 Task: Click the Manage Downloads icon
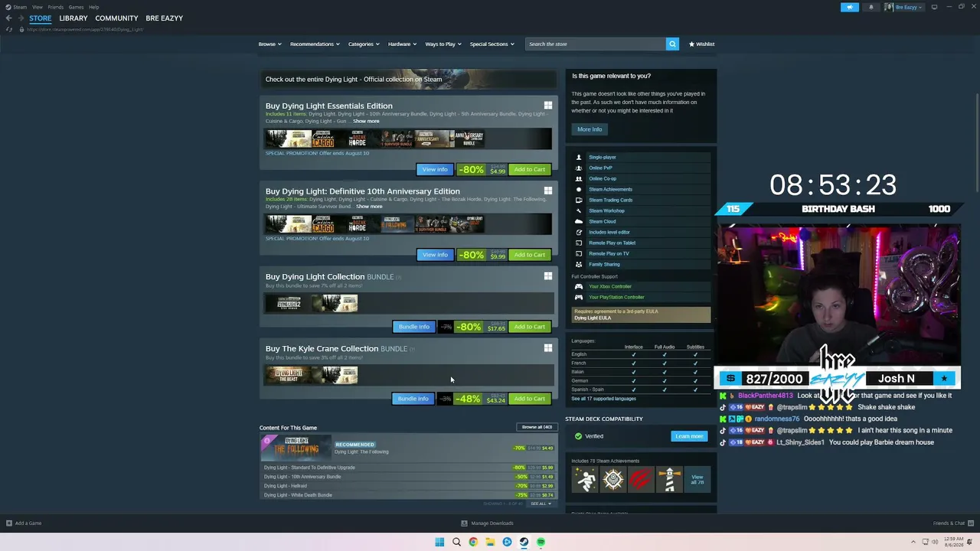click(x=464, y=523)
